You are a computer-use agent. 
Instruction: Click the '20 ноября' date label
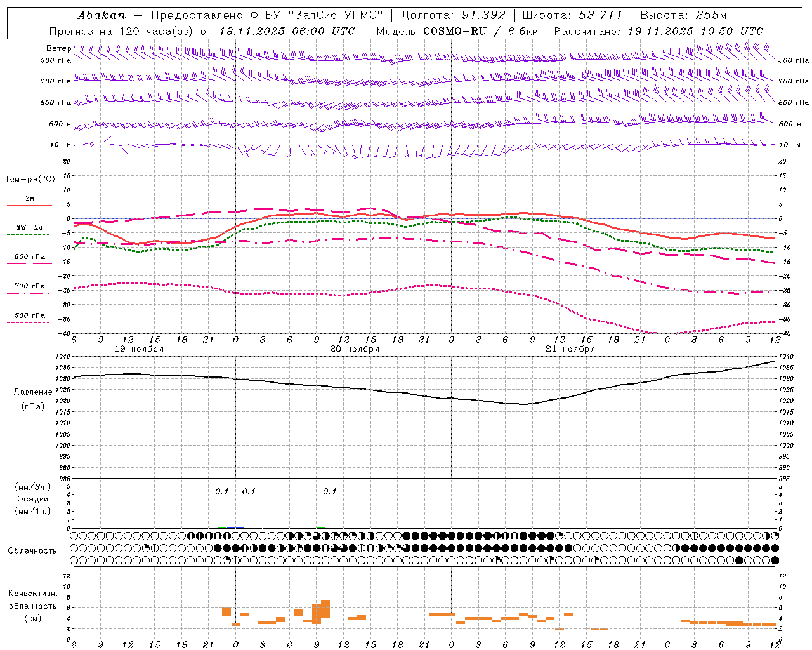pos(355,349)
